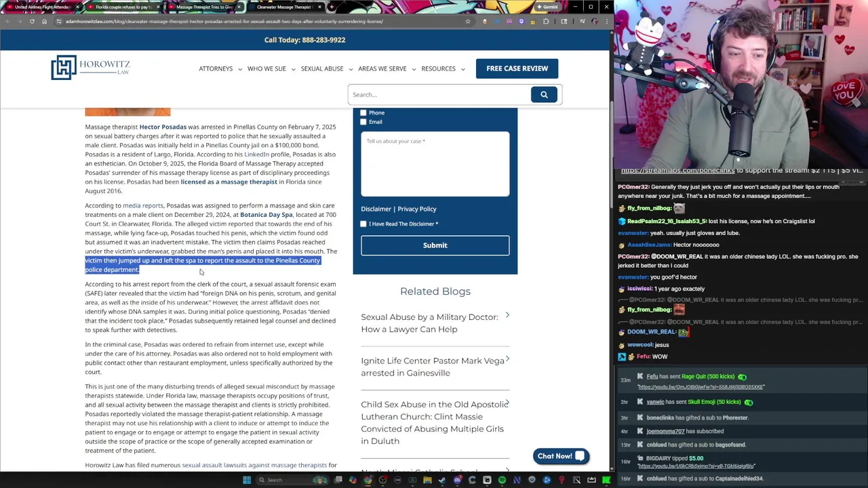The image size is (868, 488).
Task: Open the Disclaimer link in the form
Action: click(376, 209)
